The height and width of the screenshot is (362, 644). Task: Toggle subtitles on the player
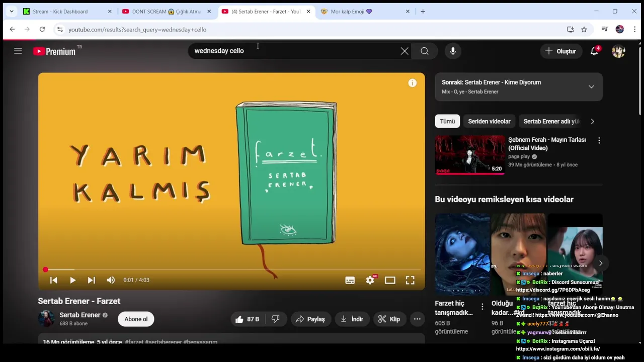[x=350, y=280]
